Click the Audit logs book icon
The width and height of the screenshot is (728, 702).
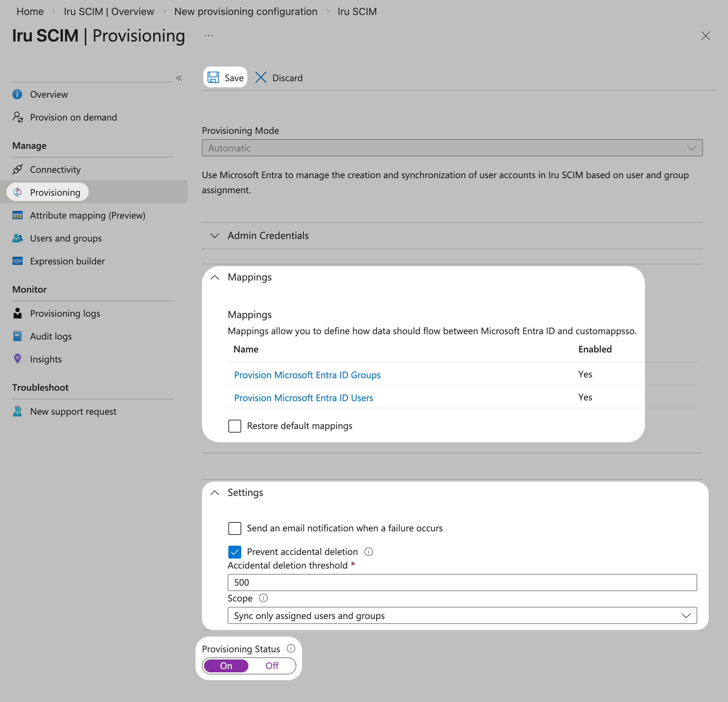point(18,336)
